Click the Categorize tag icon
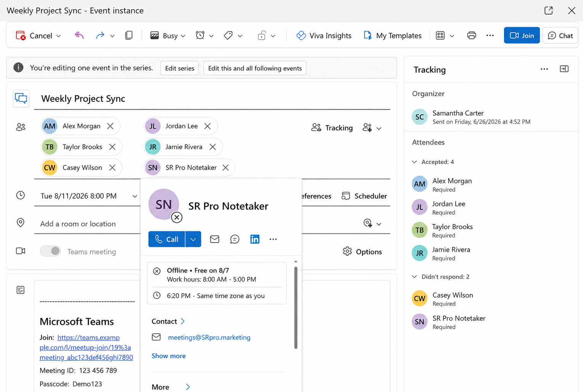This screenshot has width=583, height=392. [228, 35]
